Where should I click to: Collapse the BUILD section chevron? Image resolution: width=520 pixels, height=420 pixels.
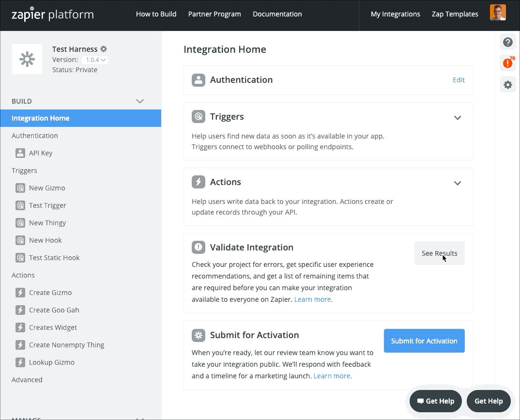point(140,101)
